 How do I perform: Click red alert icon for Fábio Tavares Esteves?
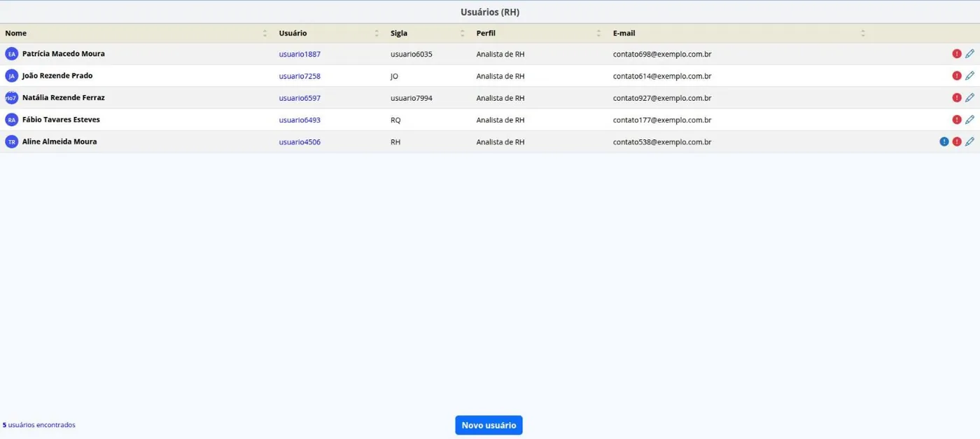(x=957, y=120)
